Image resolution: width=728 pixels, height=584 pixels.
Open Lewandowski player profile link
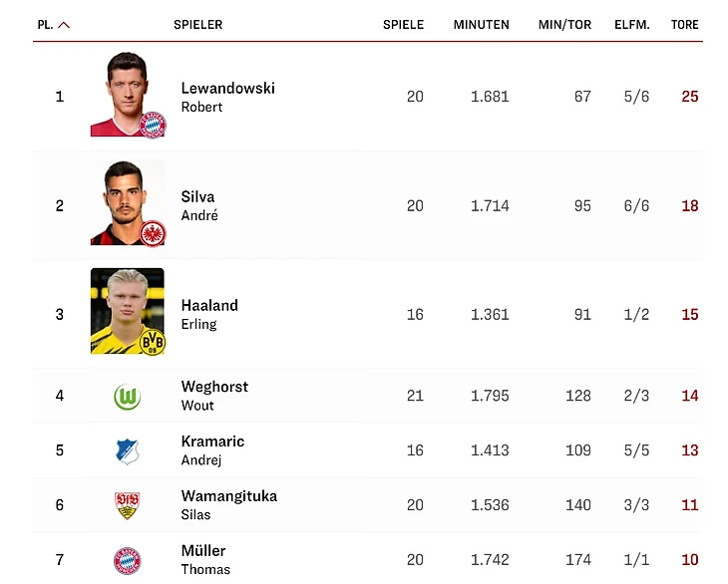(227, 89)
